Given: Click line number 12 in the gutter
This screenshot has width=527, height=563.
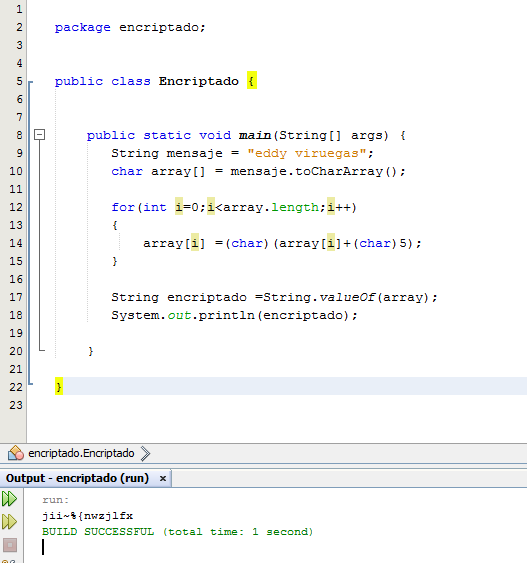Looking at the screenshot, I should pyautogui.click(x=16, y=207).
